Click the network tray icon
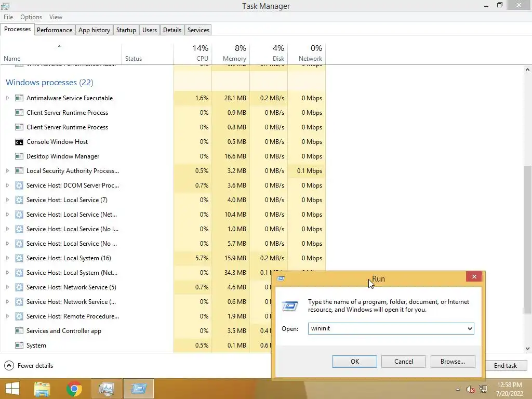 click(483, 389)
